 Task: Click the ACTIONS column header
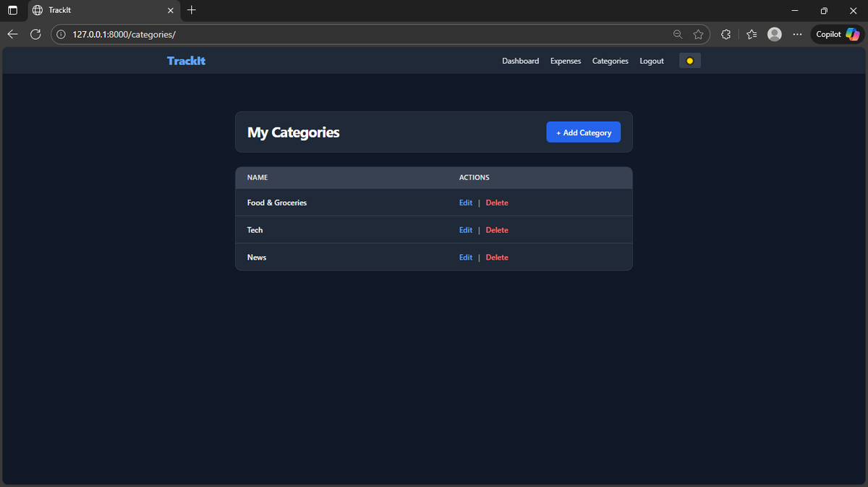475,177
